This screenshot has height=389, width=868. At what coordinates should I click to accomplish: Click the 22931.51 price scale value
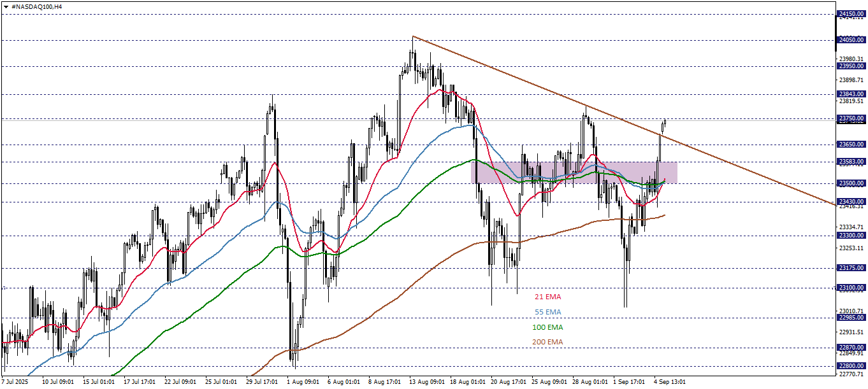point(853,332)
